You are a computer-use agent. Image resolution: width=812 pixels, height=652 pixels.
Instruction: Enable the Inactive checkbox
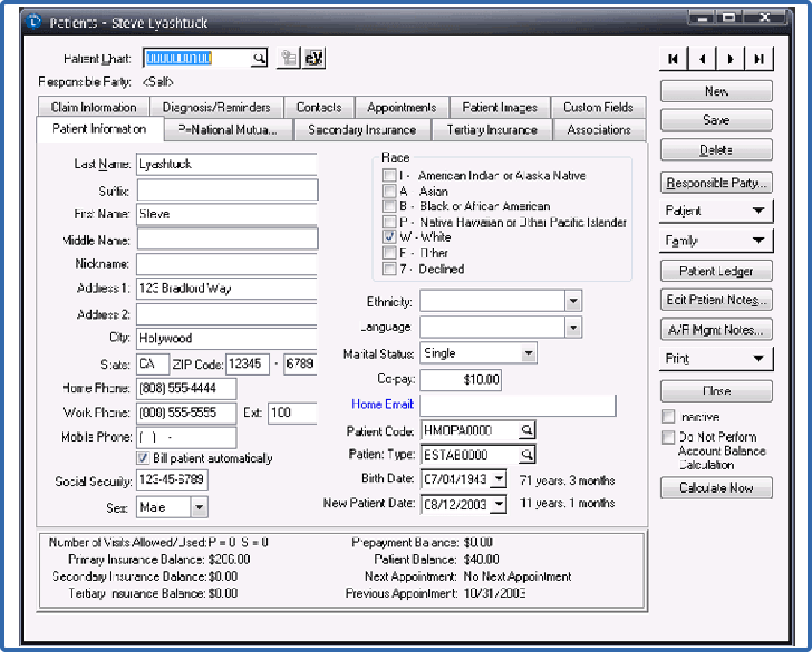tap(667, 417)
